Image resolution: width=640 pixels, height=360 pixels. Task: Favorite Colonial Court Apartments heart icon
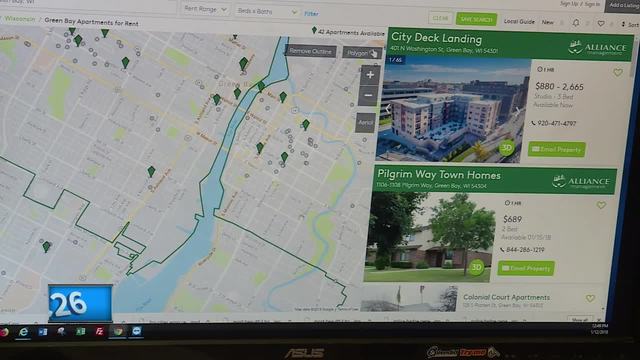pyautogui.click(x=590, y=298)
